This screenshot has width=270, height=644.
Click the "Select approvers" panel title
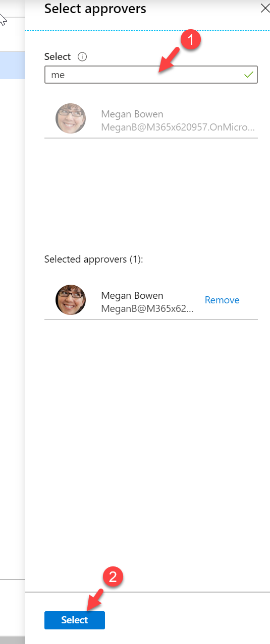(95, 9)
